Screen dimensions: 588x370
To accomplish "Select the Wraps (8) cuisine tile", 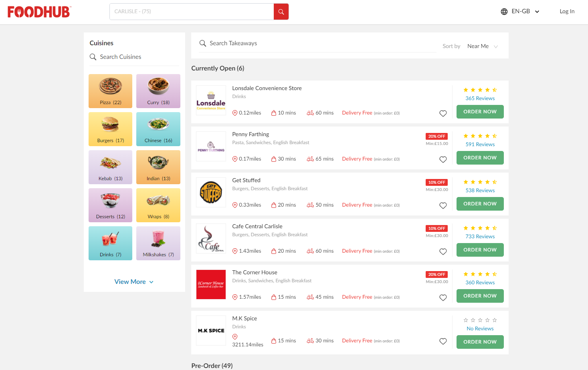I will (x=158, y=205).
